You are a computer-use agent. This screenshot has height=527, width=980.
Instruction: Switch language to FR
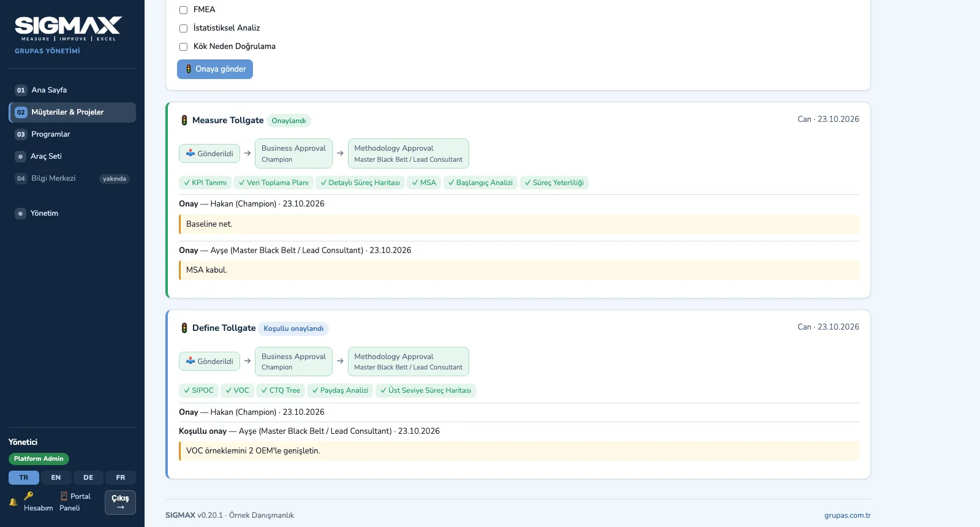coord(121,477)
